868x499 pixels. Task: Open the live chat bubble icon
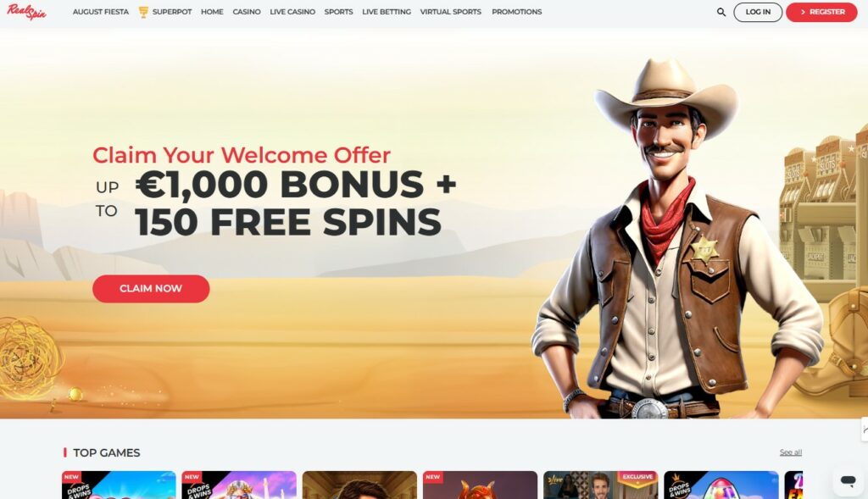tap(848, 480)
